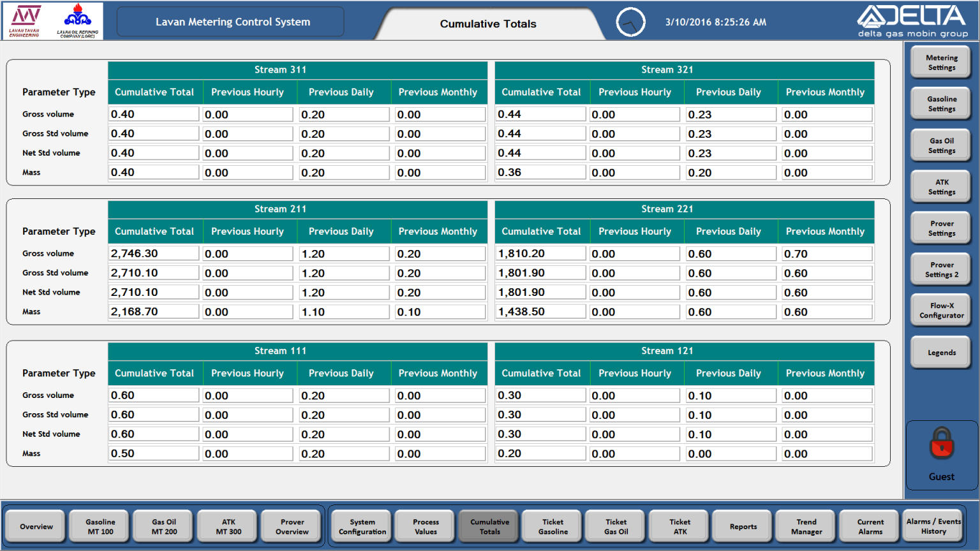Screen dimensions: 980x551
Task: Switch to the Overview screen
Action: [x=35, y=525]
